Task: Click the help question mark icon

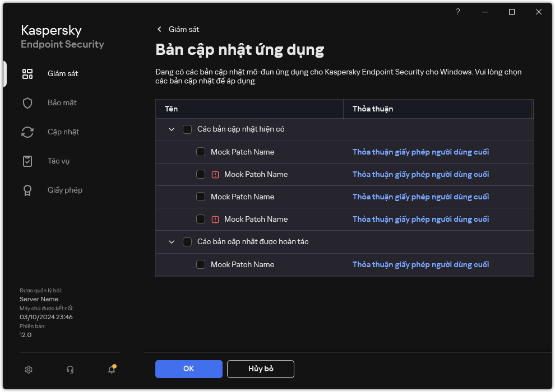Action: coord(457,12)
